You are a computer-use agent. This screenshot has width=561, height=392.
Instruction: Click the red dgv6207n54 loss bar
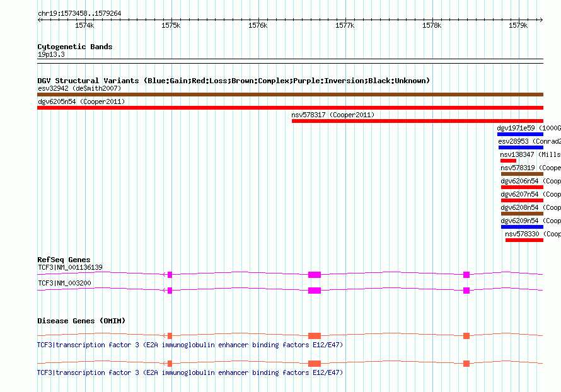tap(523, 200)
